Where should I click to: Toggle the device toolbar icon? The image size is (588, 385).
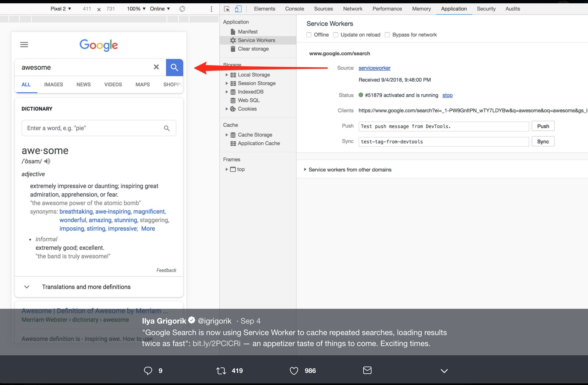point(238,9)
